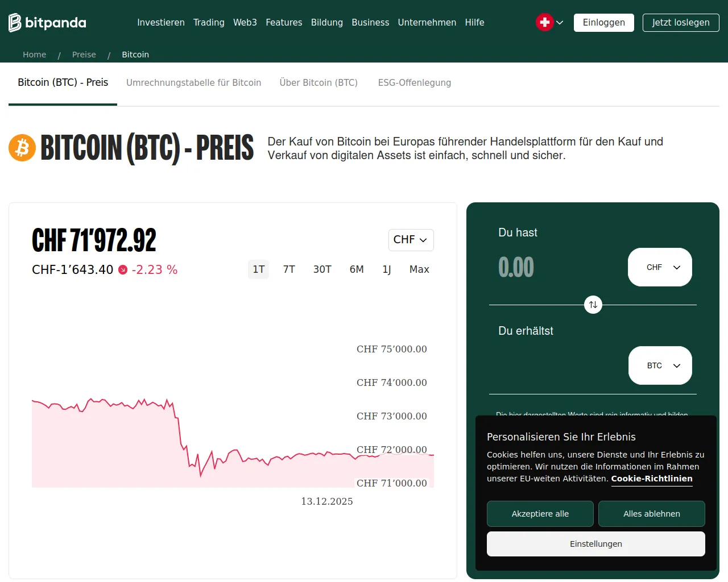Click the Swiss flag language icon

pyautogui.click(x=544, y=22)
